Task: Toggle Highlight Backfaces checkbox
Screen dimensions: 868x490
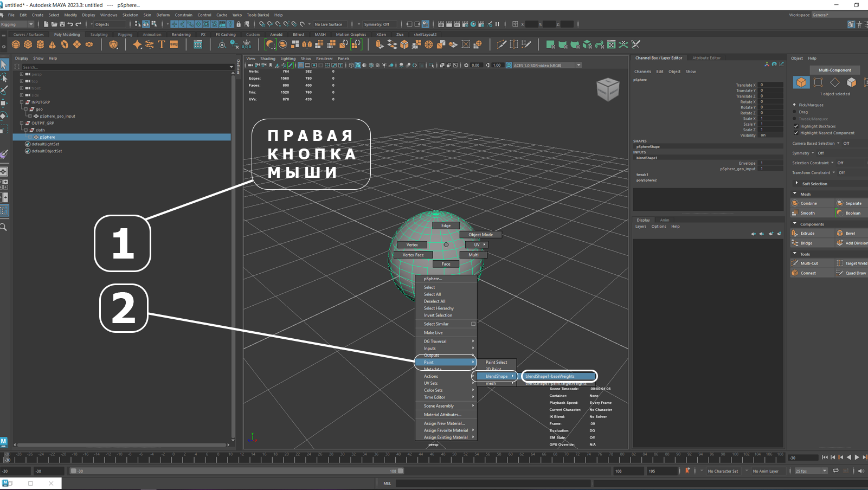Action: tap(796, 126)
